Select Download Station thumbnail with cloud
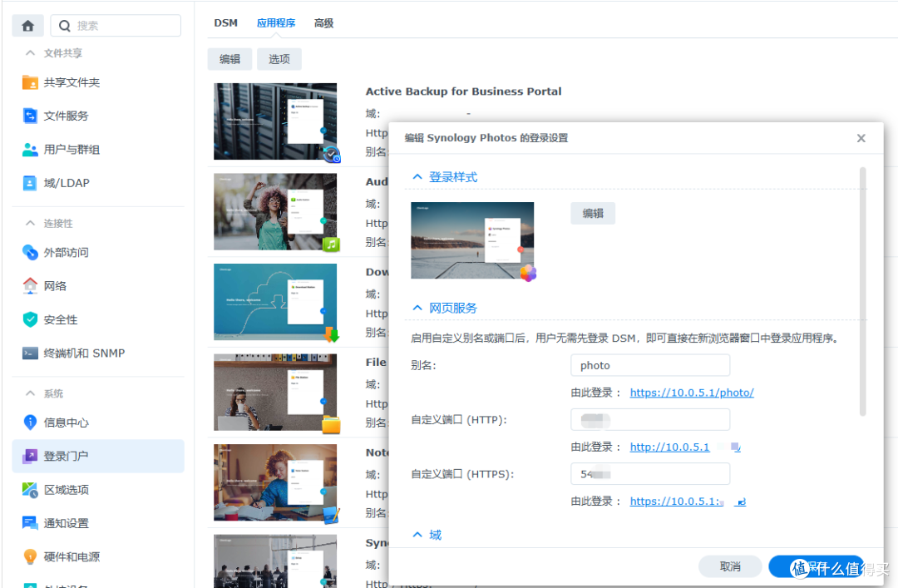Screen dimensions: 898x588 pyautogui.click(x=275, y=302)
